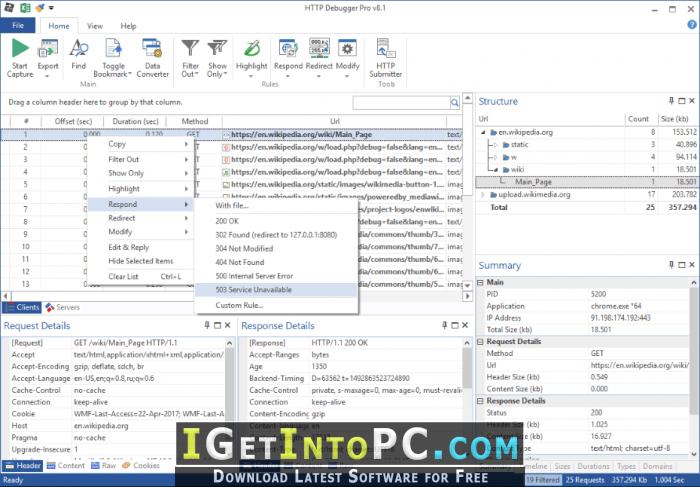Image resolution: width=700 pixels, height=487 pixels.
Task: Pin the Structure panel with the pushpin
Action: click(x=671, y=101)
